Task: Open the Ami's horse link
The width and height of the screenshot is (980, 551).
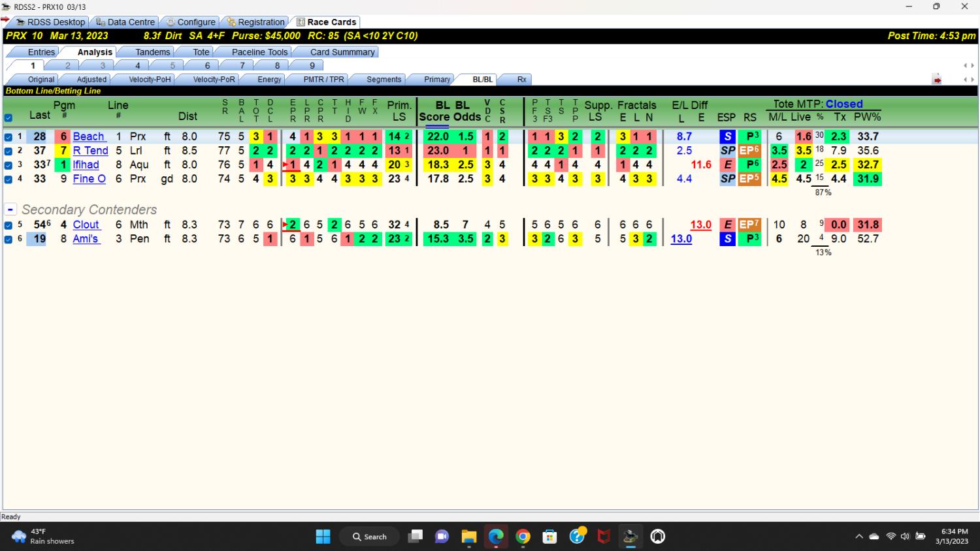Action: coord(86,239)
